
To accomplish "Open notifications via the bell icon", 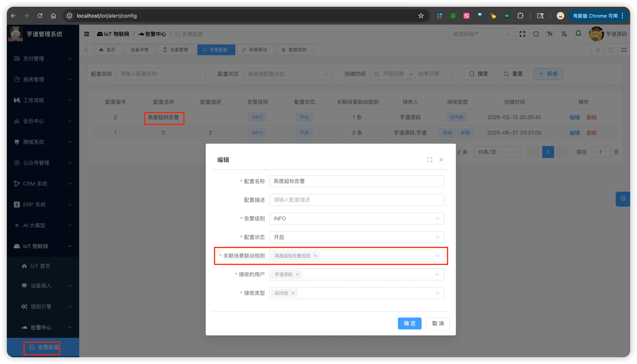I will click(578, 34).
